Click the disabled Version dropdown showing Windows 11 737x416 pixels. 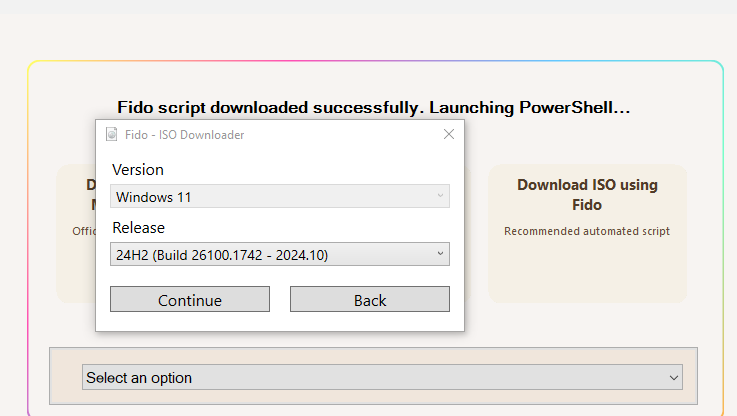pyautogui.click(x=280, y=196)
